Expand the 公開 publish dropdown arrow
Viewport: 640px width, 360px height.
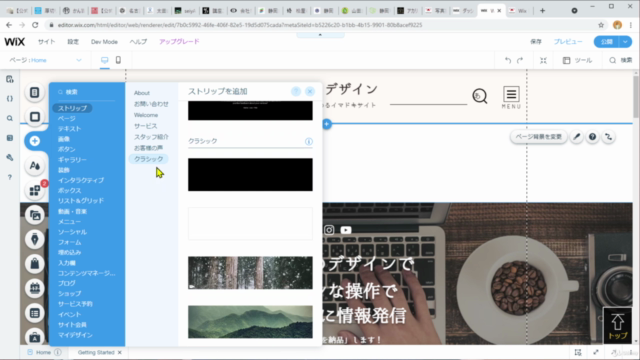click(x=626, y=42)
